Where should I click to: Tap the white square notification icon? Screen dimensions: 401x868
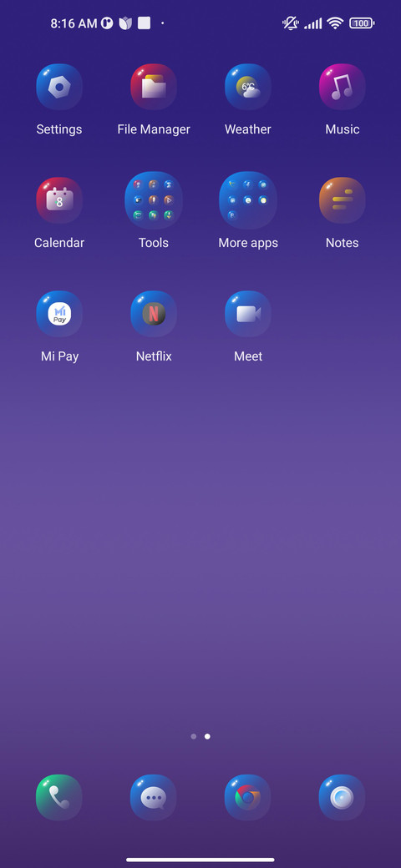[x=144, y=23]
